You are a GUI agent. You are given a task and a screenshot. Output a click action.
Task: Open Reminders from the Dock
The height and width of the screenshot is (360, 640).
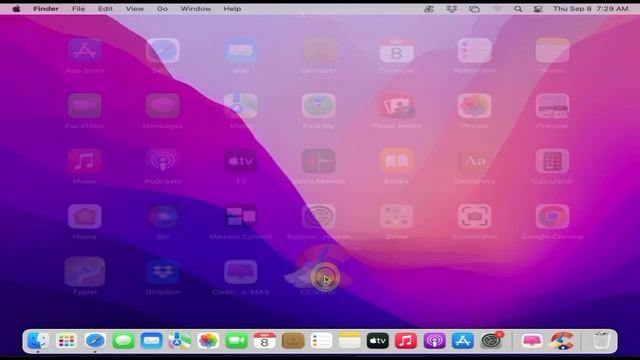click(x=321, y=340)
